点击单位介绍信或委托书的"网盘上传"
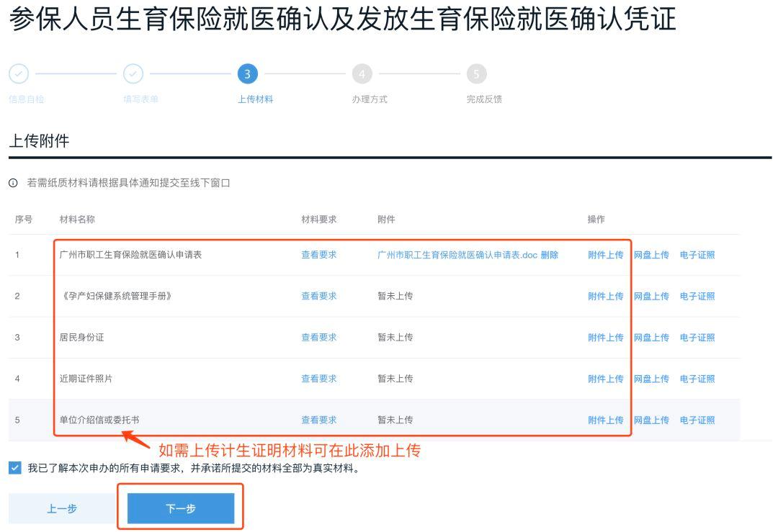 [651, 420]
